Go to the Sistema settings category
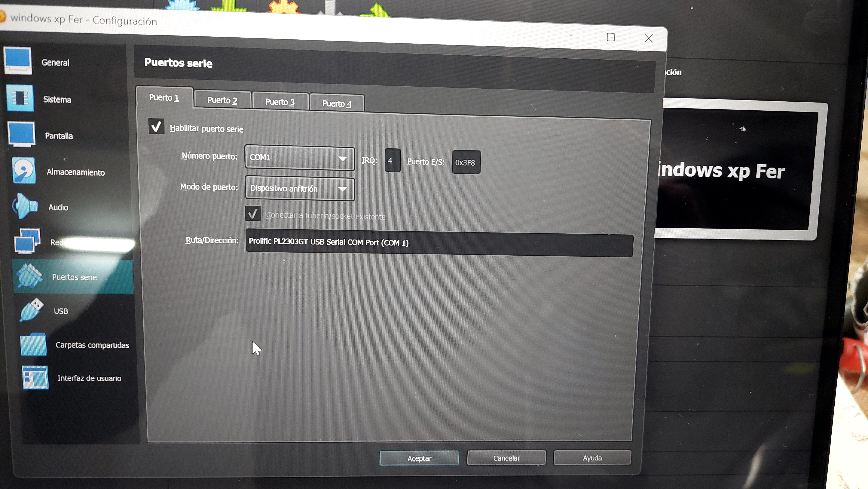The height and width of the screenshot is (489, 868). click(57, 100)
